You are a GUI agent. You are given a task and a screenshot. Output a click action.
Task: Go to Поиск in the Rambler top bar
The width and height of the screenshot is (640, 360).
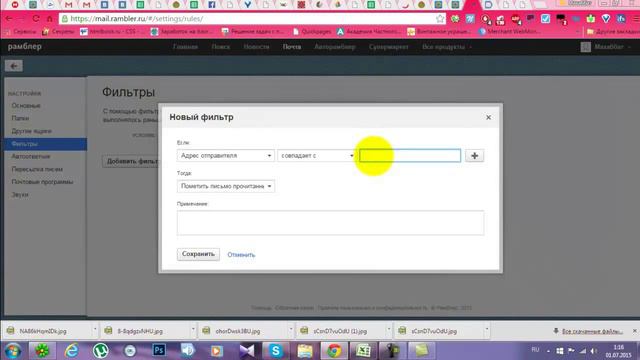coord(221,47)
